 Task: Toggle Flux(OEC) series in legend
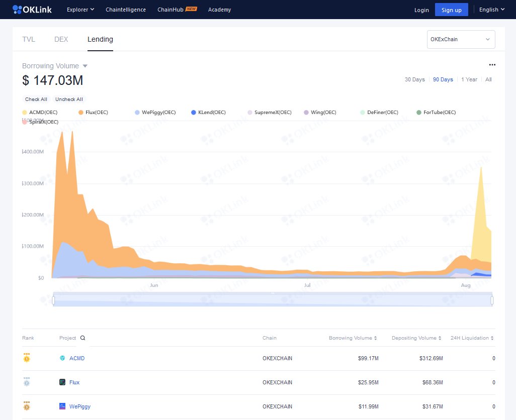coord(93,113)
